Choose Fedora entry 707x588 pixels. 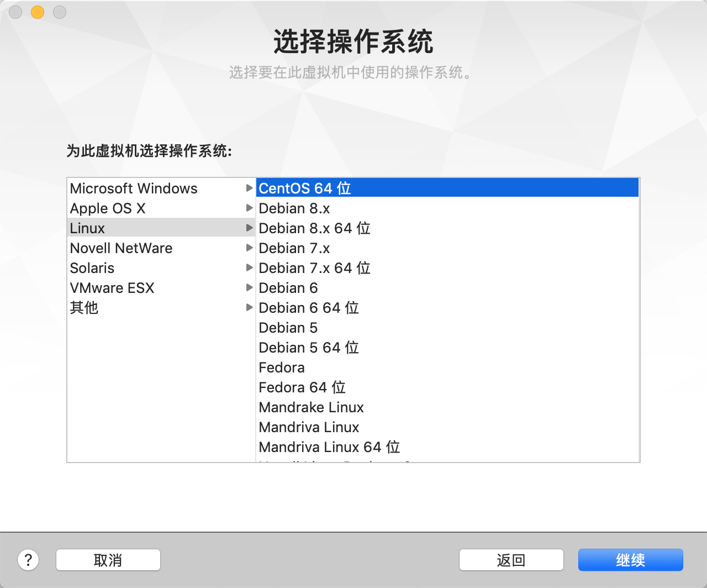(447, 368)
